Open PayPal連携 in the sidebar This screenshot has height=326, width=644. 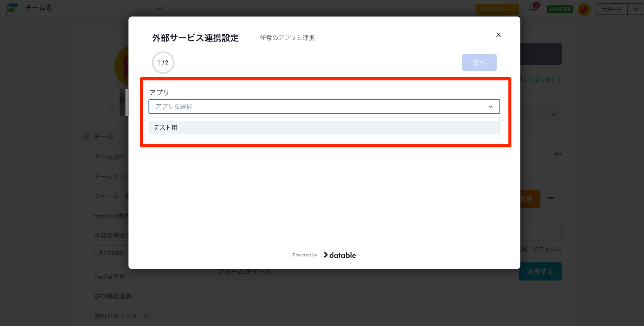point(109,277)
